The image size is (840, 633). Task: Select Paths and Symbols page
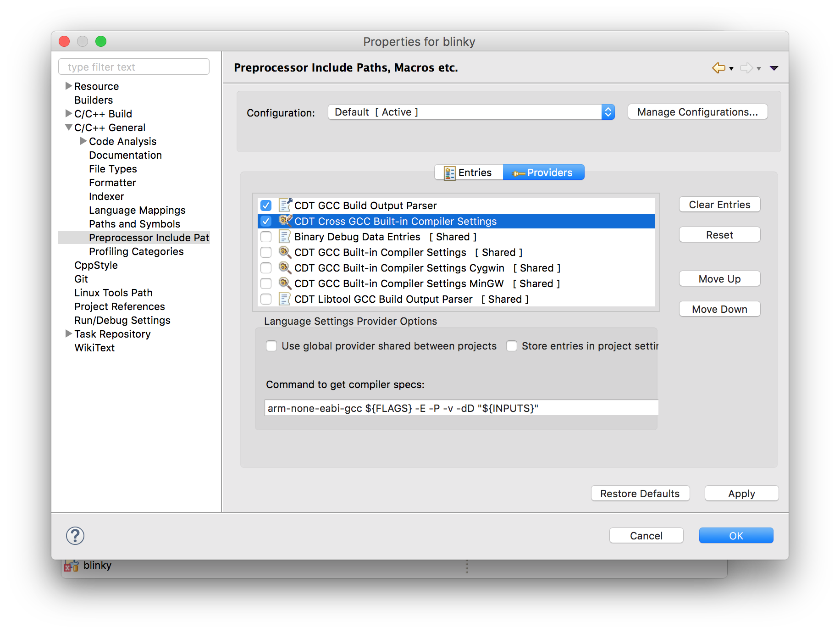[x=134, y=224]
